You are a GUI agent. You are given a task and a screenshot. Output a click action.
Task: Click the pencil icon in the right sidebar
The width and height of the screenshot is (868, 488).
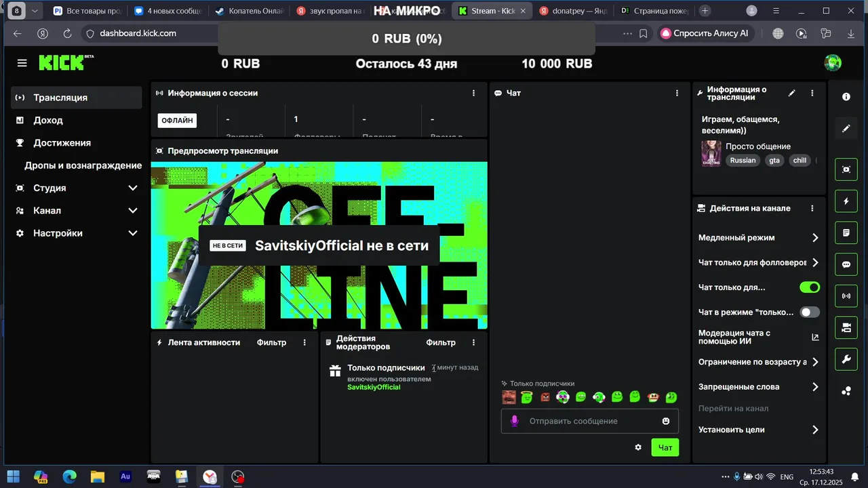846,128
